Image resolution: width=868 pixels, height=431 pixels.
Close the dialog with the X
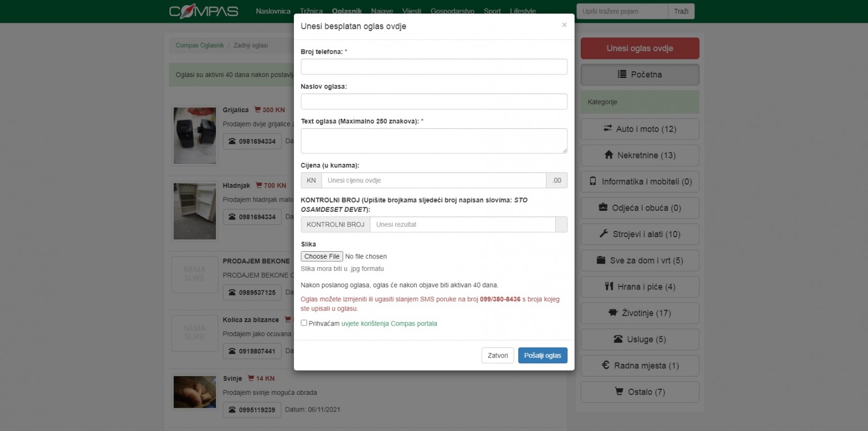tap(564, 25)
